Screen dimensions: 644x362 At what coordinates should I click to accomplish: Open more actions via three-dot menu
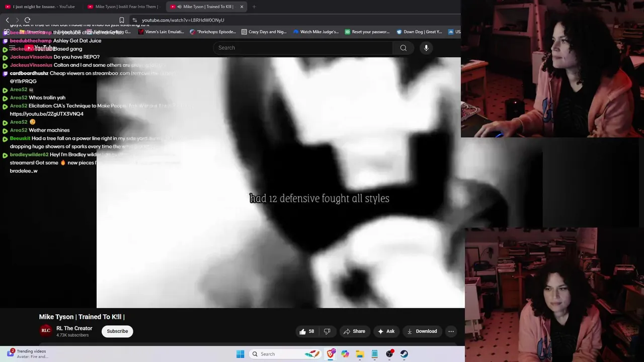coord(451,331)
